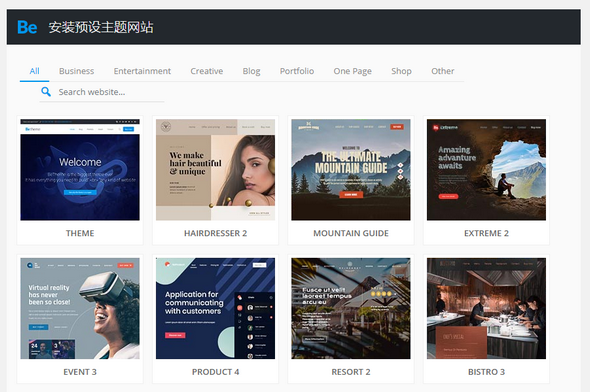The height and width of the screenshot is (392, 590).
Task: Click the search magnifier icon
Action: pos(46,91)
